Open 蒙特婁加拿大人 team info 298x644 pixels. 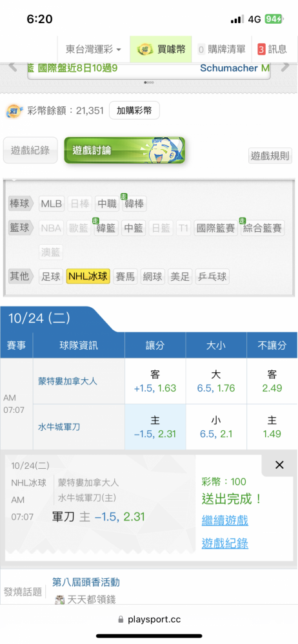(68, 381)
